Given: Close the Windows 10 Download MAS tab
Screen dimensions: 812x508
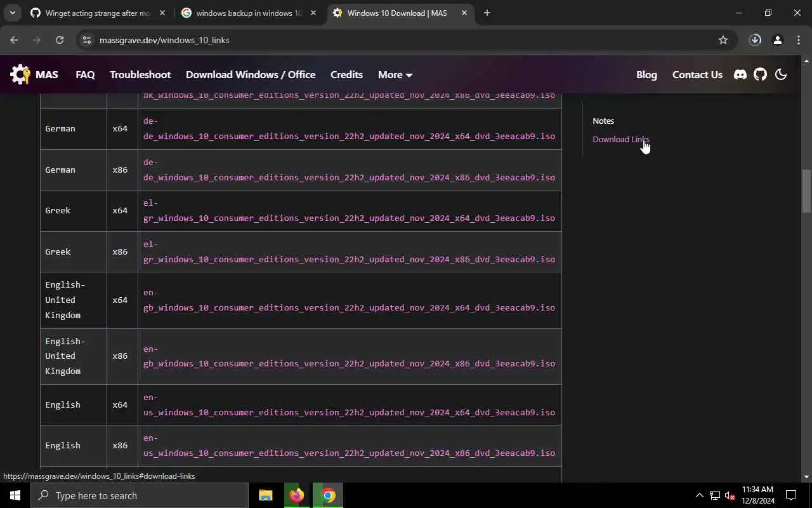Looking at the screenshot, I should (x=464, y=13).
